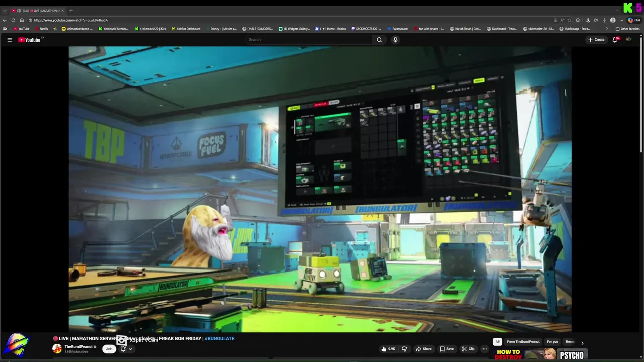
Task: Click the Share button
Action: 423,349
